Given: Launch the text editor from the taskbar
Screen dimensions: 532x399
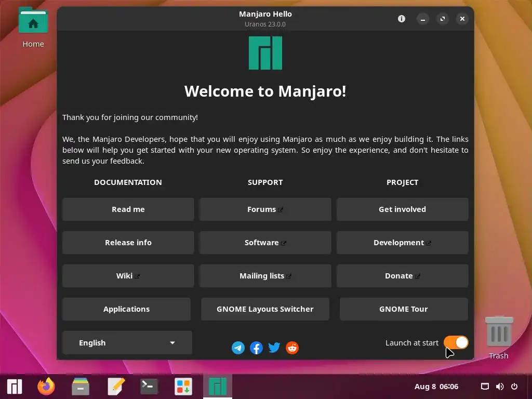Looking at the screenshot, I should point(116,387).
